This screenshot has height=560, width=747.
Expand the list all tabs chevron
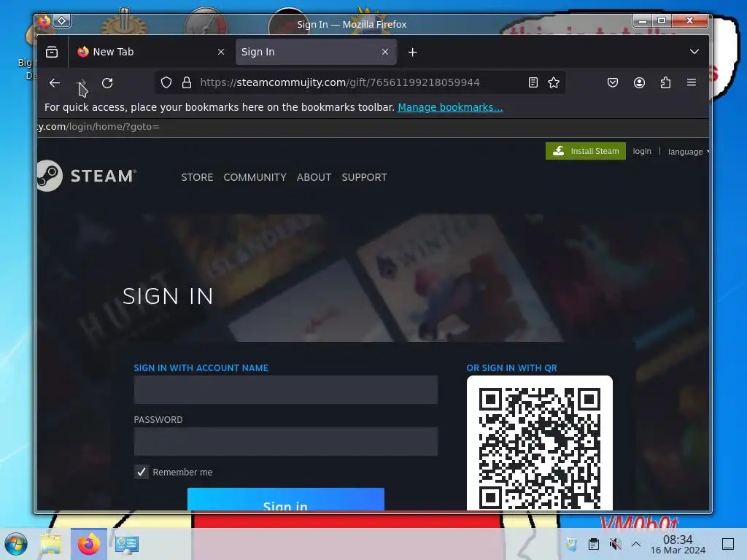pos(694,52)
